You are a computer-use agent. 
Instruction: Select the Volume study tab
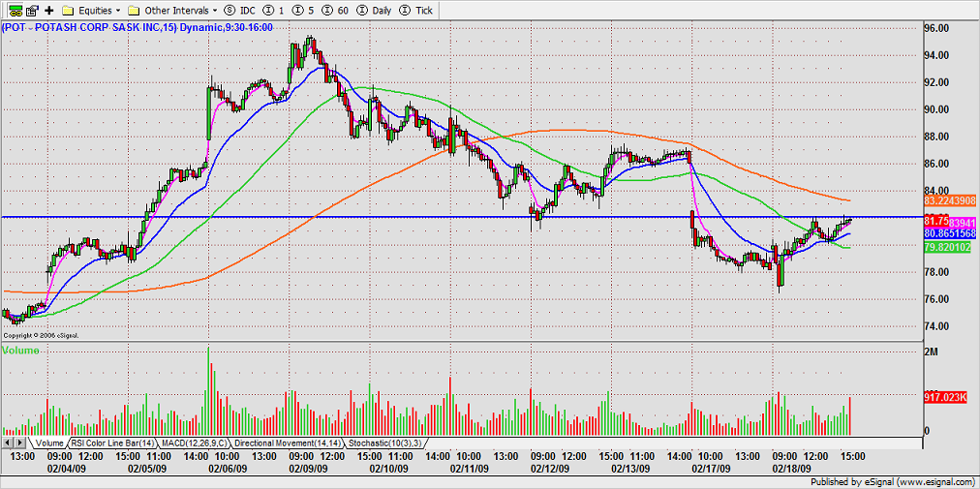pos(48,443)
